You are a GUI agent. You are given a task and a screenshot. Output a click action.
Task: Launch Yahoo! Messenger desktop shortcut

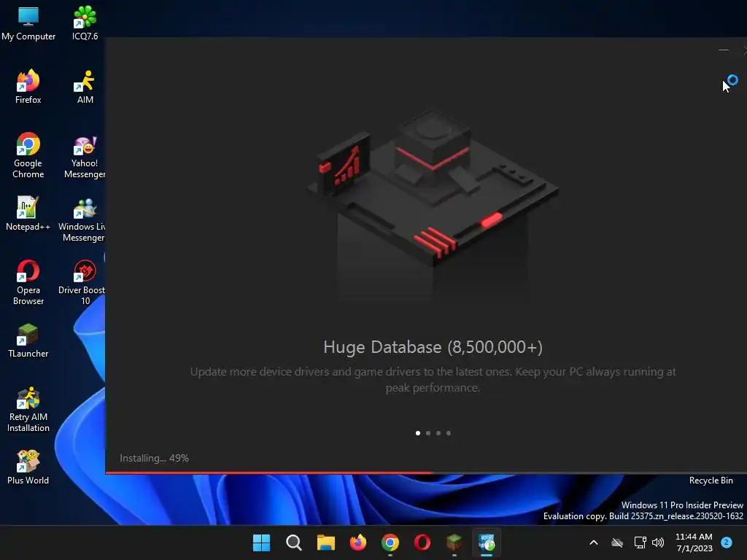85,155
